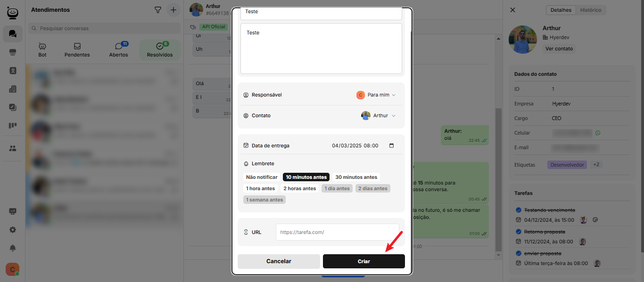Click the Cancelar button
Viewport: 644px width, 282px height.
click(279, 261)
